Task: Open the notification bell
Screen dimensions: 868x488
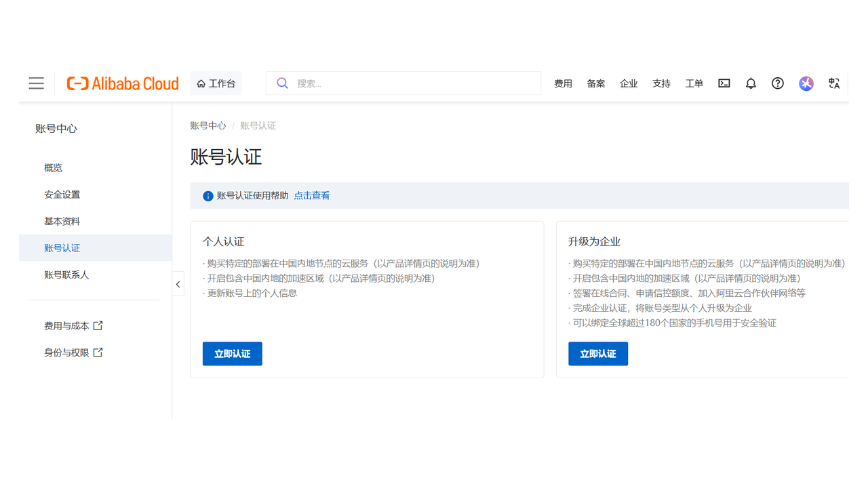Action: 751,83
